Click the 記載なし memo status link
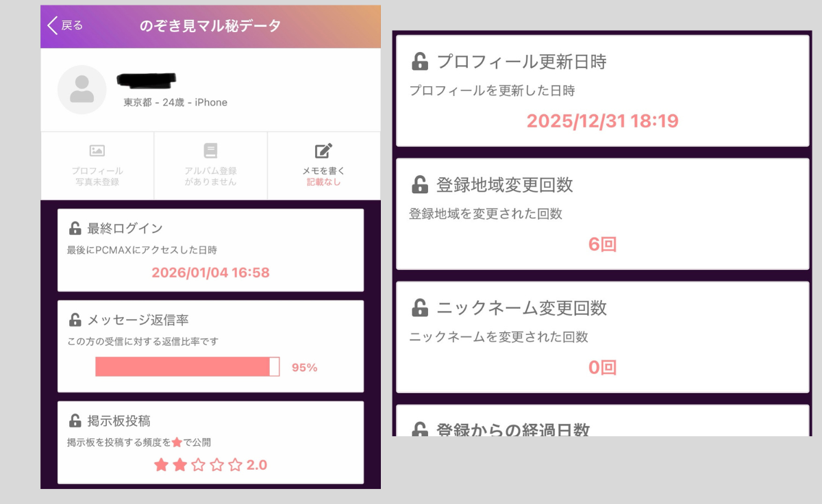 pyautogui.click(x=323, y=182)
